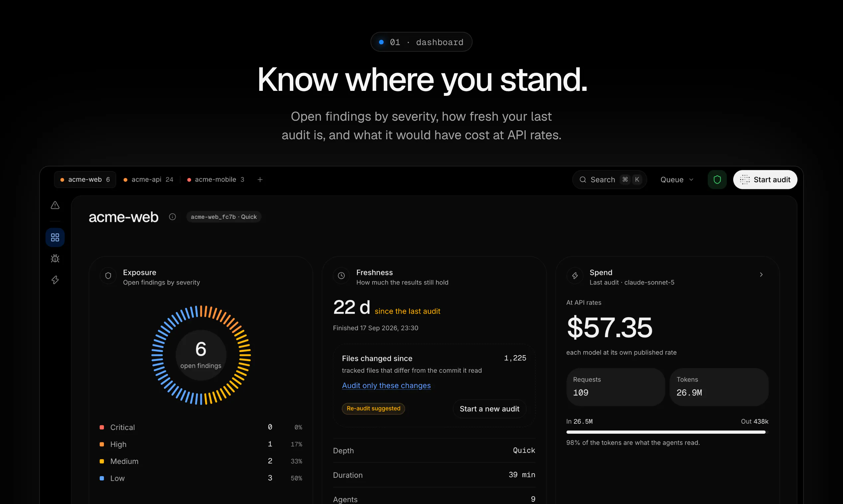The height and width of the screenshot is (504, 843).
Task: Click the Out 438k token label
Action: pyautogui.click(x=755, y=421)
